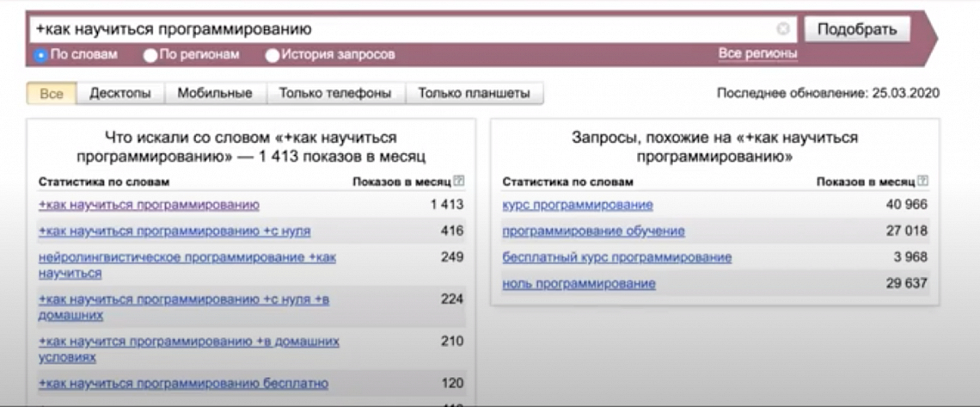Open 'ноль программирование' query link

click(x=579, y=284)
